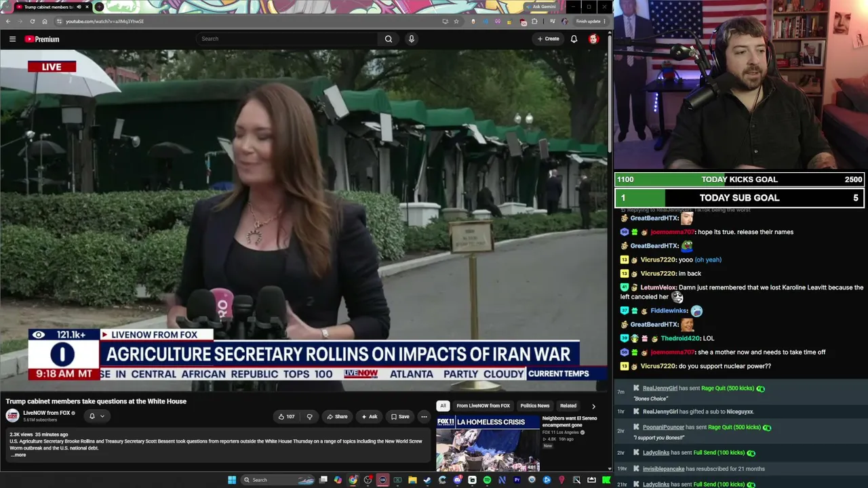Click the video title 'Trump cabinet members take questions'
This screenshot has width=868, height=488.
96,401
